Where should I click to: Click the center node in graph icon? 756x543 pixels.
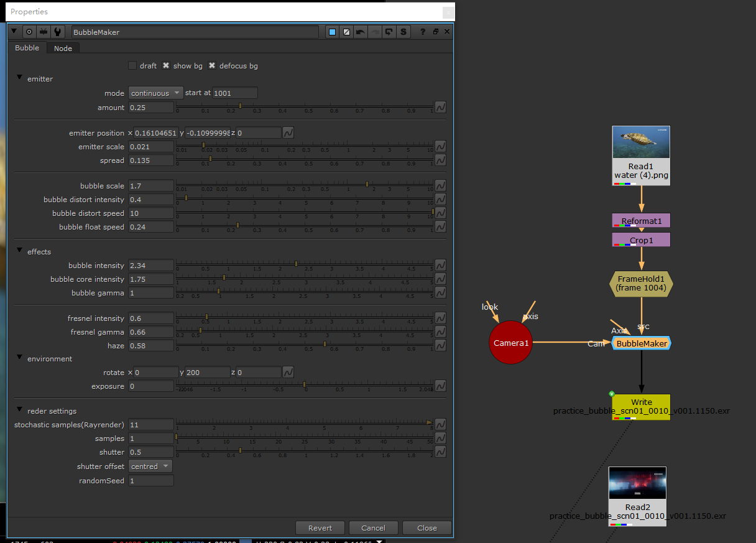click(29, 32)
